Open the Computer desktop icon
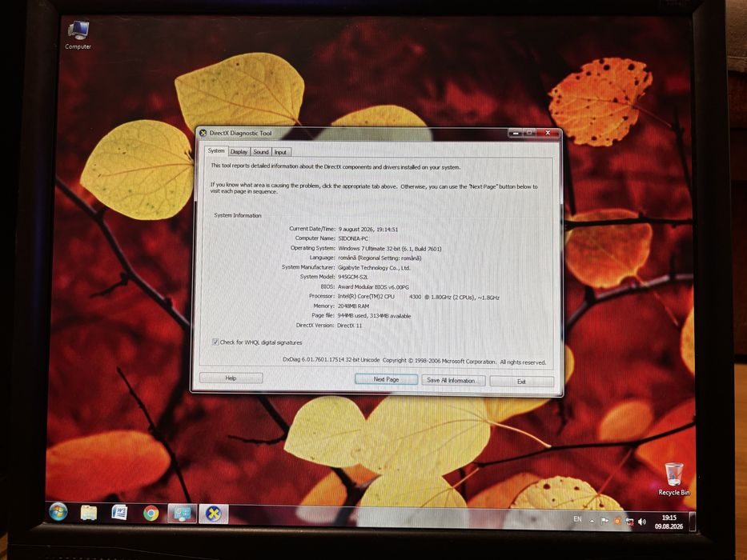 tap(78, 35)
